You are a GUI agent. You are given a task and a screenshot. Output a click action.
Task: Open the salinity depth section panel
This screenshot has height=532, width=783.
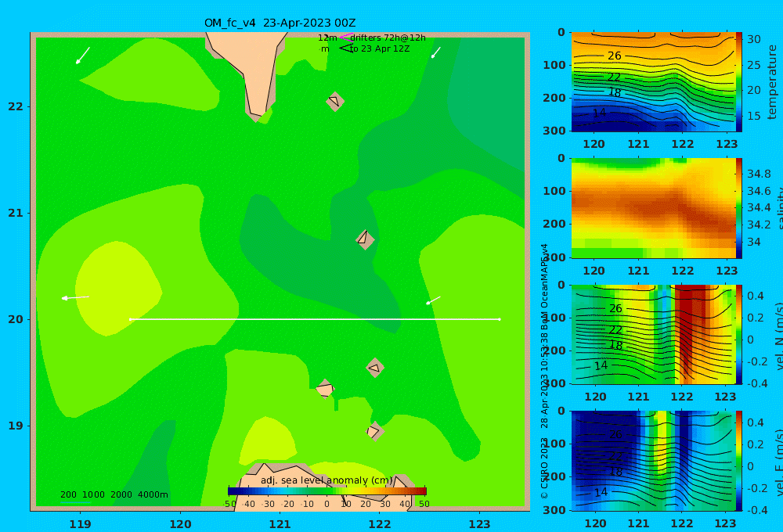coord(652,208)
